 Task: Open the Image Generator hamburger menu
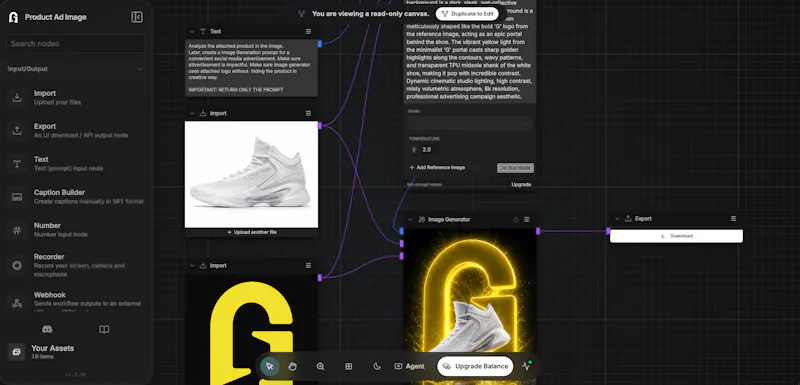(x=527, y=220)
